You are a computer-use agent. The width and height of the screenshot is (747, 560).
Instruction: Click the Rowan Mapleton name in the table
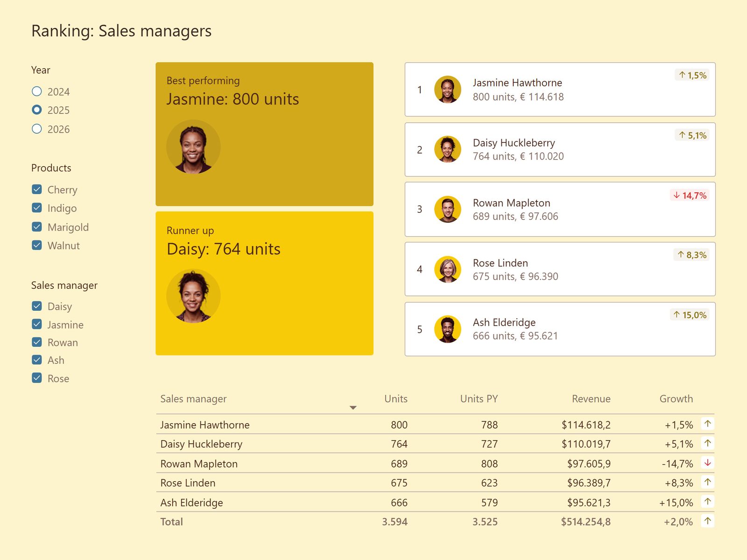[x=199, y=464]
